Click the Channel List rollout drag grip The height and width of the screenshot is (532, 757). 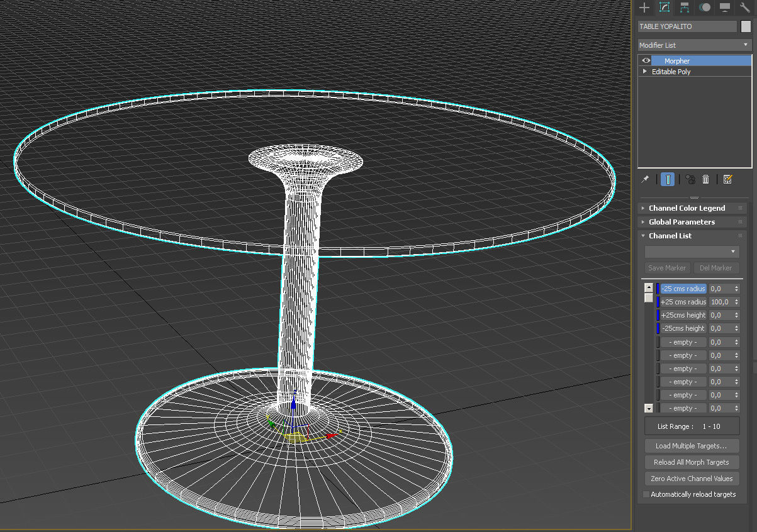tap(740, 236)
